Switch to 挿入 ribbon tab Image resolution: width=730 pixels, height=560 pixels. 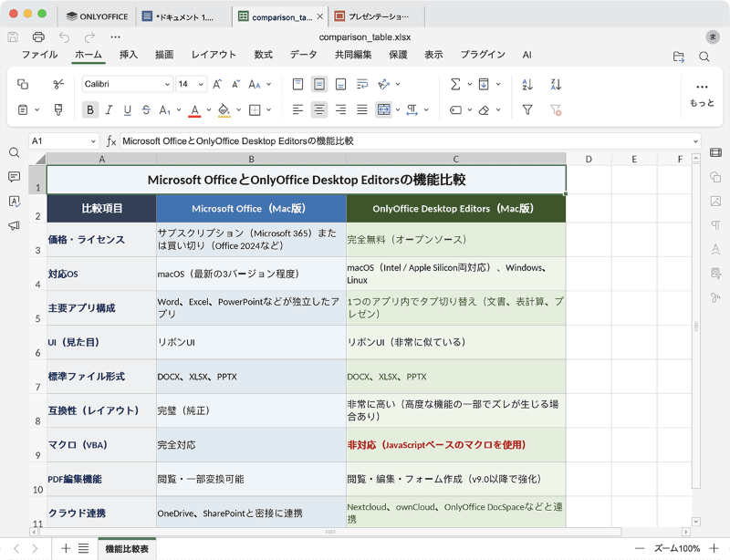point(129,55)
